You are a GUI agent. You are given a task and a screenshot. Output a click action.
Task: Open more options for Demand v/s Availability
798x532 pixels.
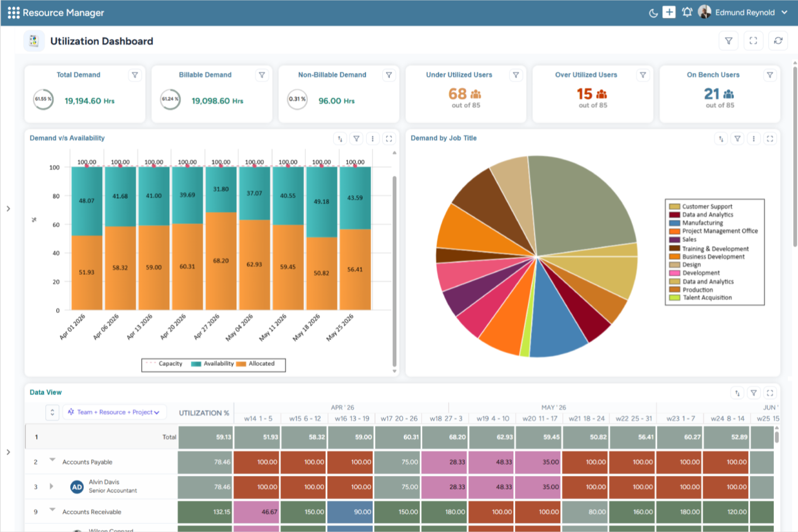click(373, 139)
